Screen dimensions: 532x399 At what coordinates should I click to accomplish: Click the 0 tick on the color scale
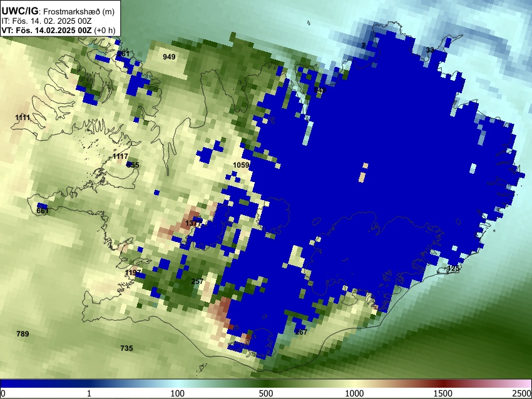[x=3, y=393]
